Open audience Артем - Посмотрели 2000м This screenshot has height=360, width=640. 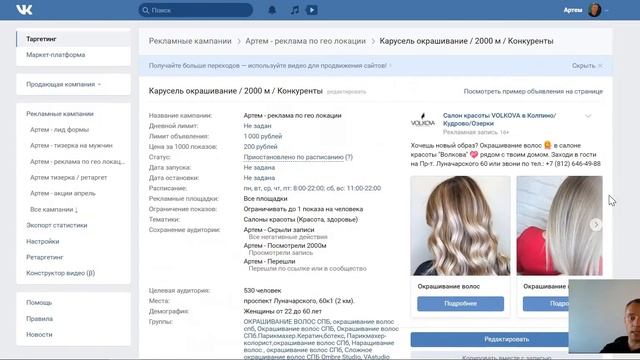pyautogui.click(x=285, y=246)
